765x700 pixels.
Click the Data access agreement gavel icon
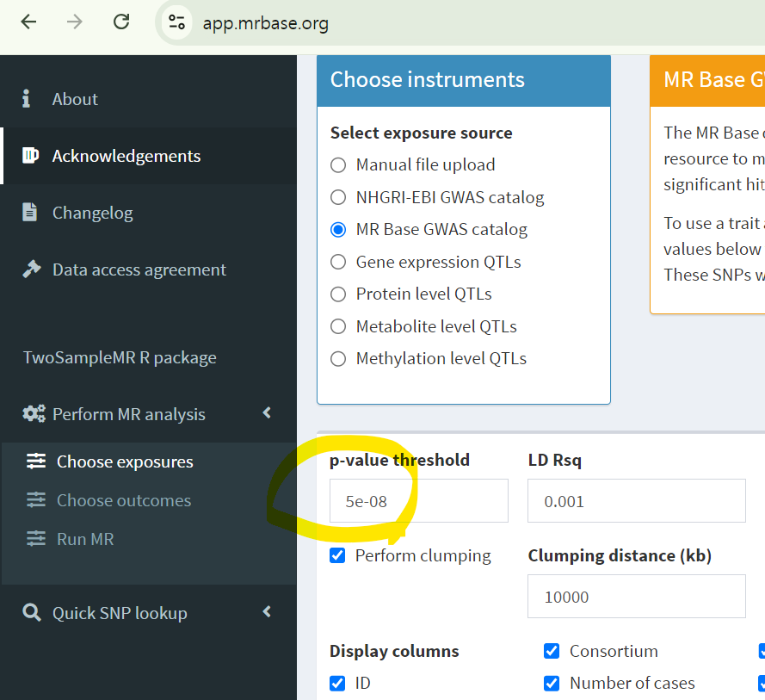pos(32,269)
